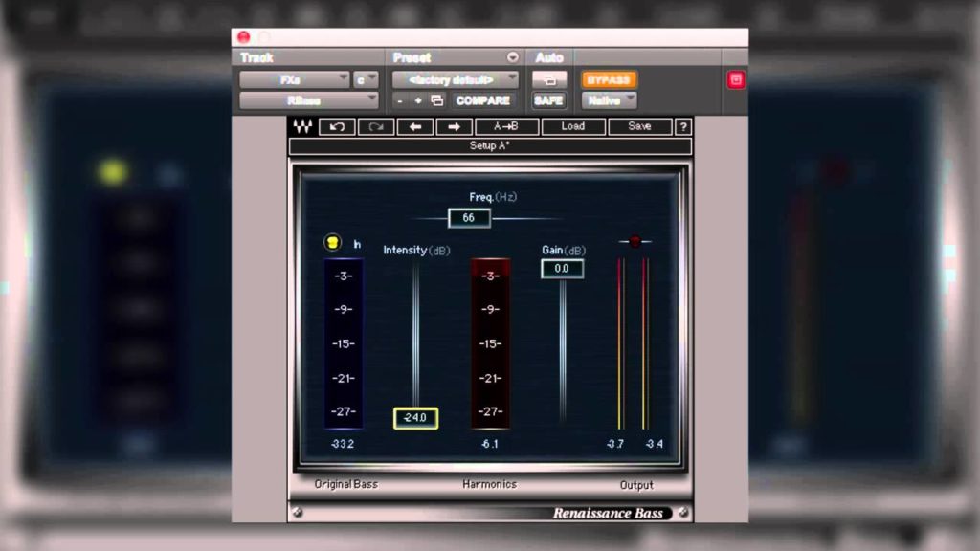Open the Save menu in Waves toolbar

(639, 126)
